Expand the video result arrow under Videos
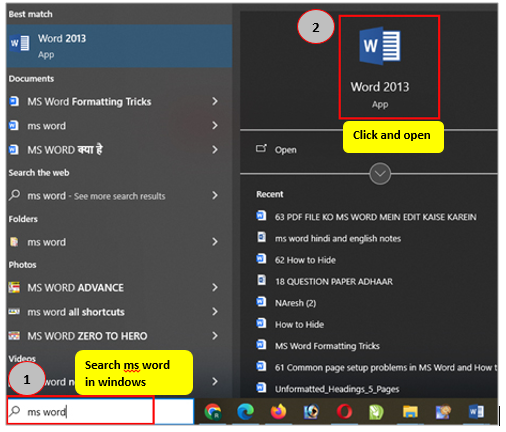The height and width of the screenshot is (432, 506). coord(215,381)
